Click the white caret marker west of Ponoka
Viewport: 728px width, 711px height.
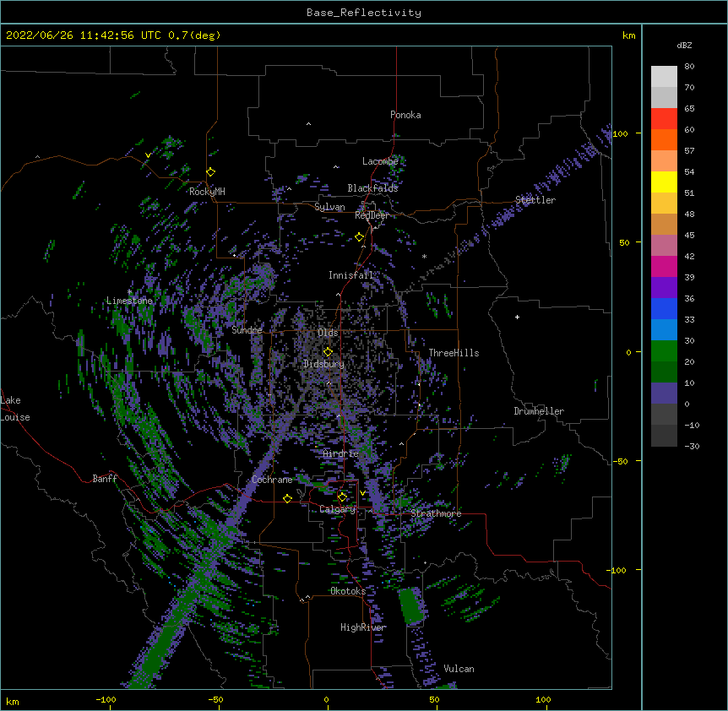[308, 124]
